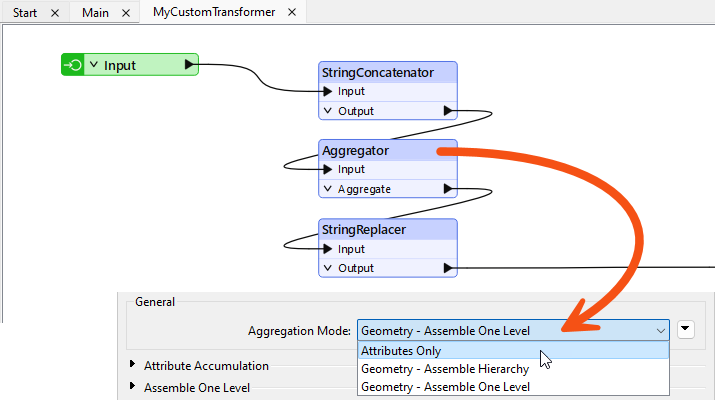Select the StringConcatenator transformer title
Viewport: 715px width, 400px height.
(377, 73)
